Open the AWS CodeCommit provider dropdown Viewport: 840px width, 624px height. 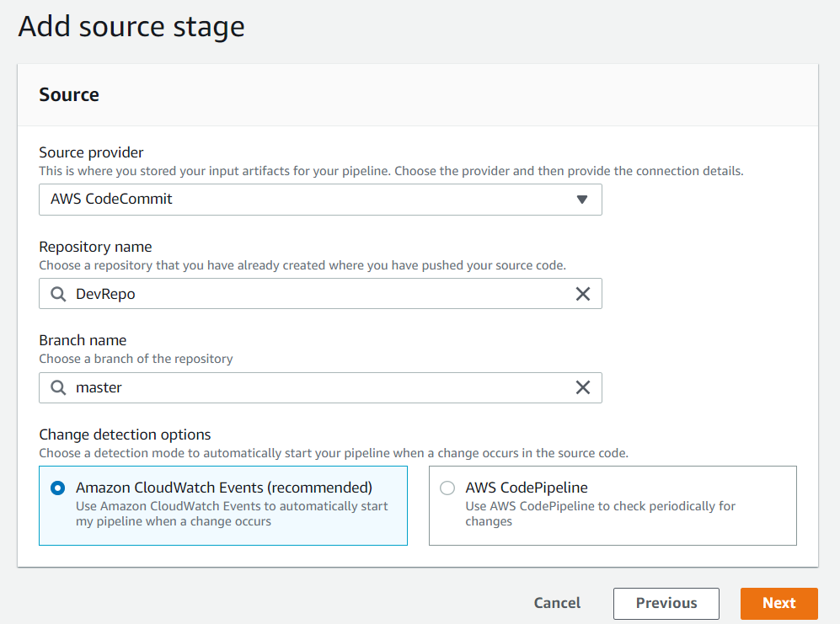[320, 200]
